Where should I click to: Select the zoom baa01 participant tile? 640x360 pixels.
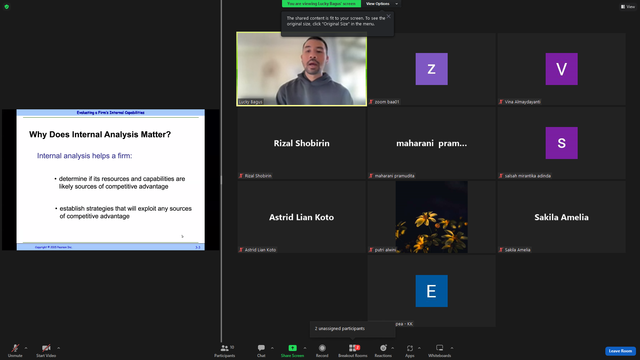[431, 69]
